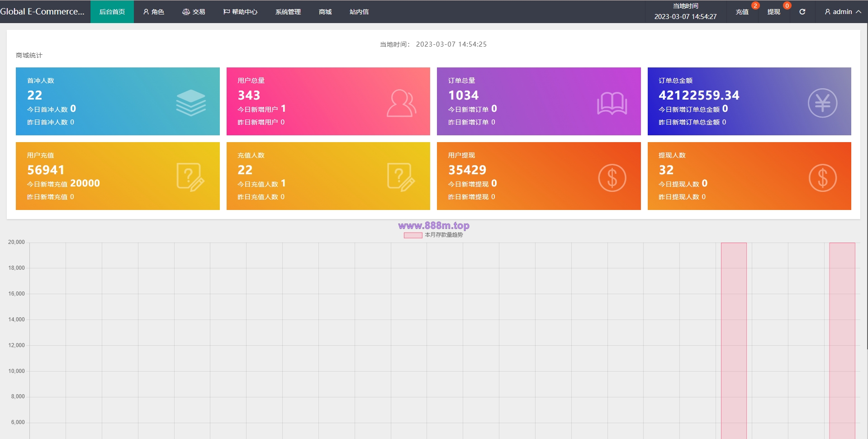The width and height of the screenshot is (868, 439).
Task: Click the open book icon on 订单总量 card
Action: tap(612, 103)
